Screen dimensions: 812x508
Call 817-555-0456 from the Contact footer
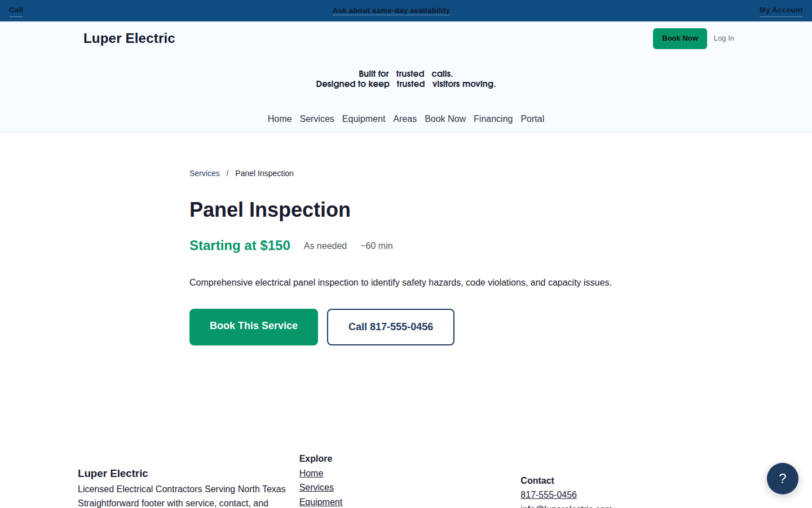coord(548,494)
